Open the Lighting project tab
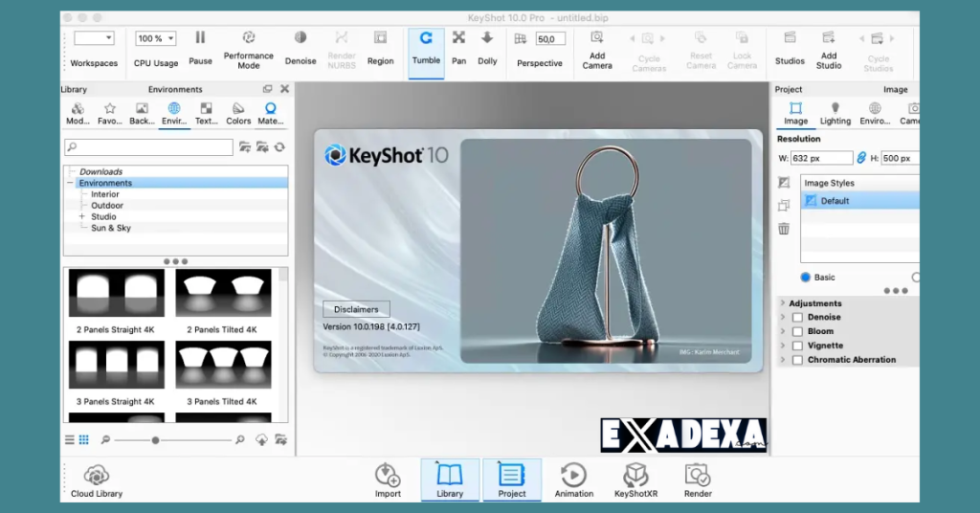Viewport: 980px width, 513px height. tap(835, 114)
